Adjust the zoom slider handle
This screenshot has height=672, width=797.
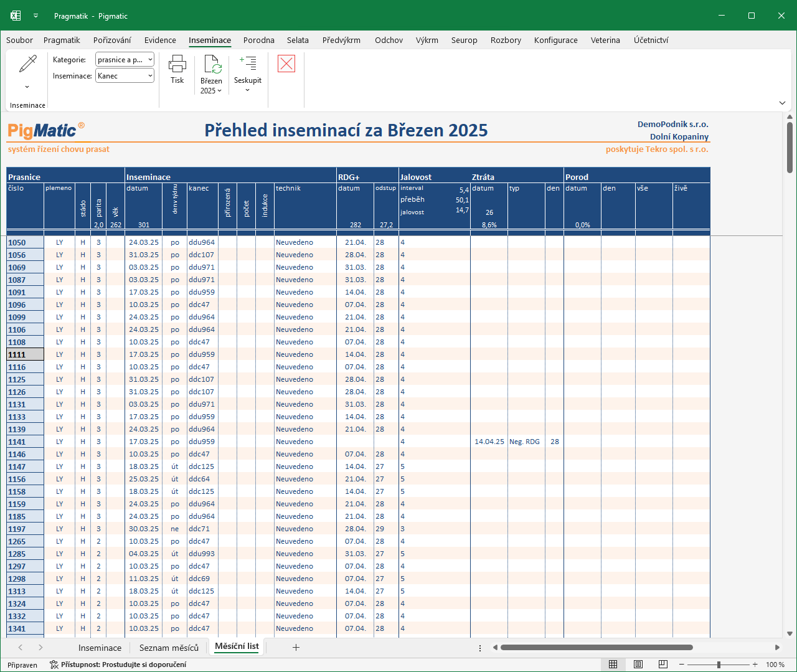coord(719,665)
